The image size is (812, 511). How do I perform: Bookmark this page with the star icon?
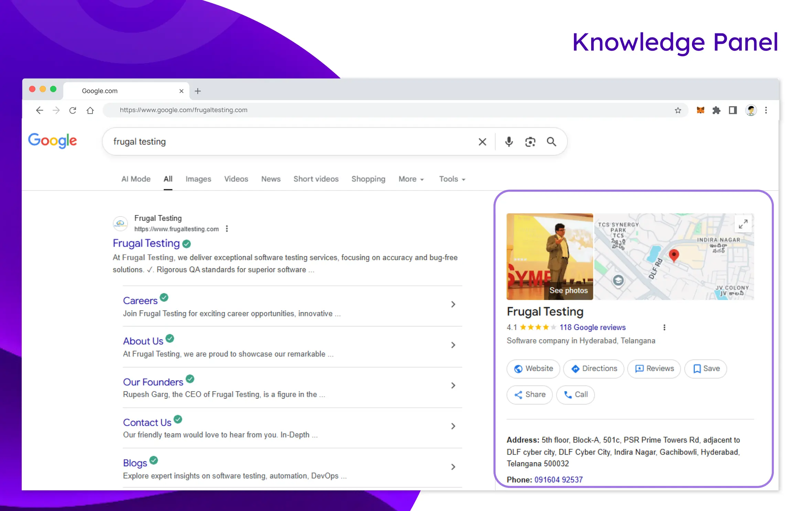point(678,110)
